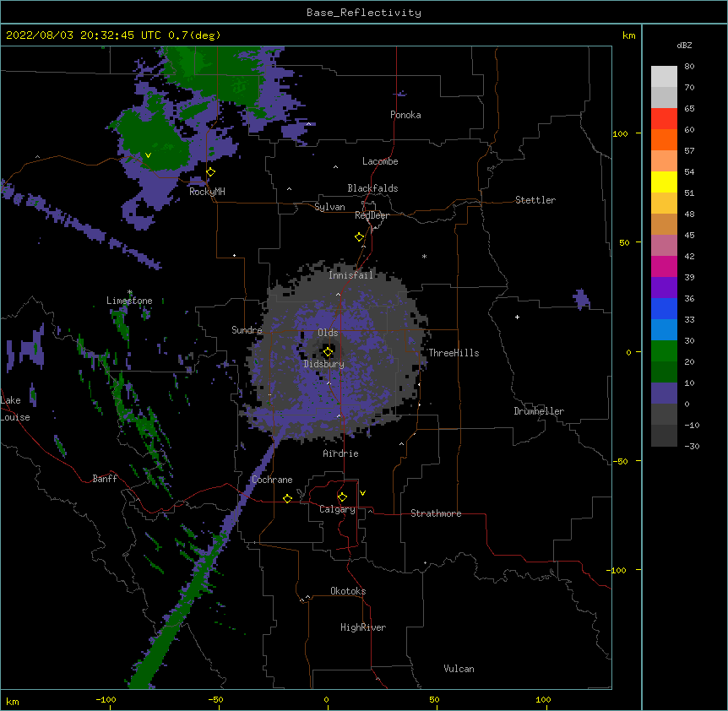Select the magenta 42 dBZ legend swatch
Image resolution: width=728 pixels, height=711 pixels.
[x=664, y=266]
